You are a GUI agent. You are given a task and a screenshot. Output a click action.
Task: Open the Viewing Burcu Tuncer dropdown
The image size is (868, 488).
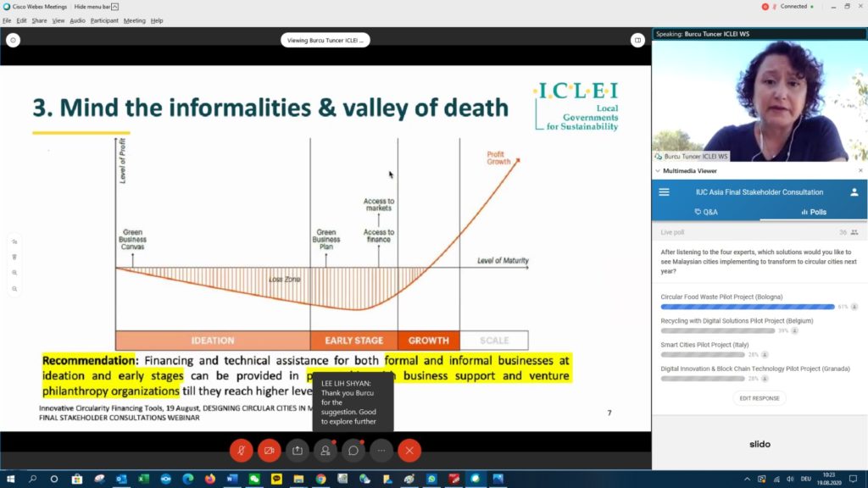point(326,40)
